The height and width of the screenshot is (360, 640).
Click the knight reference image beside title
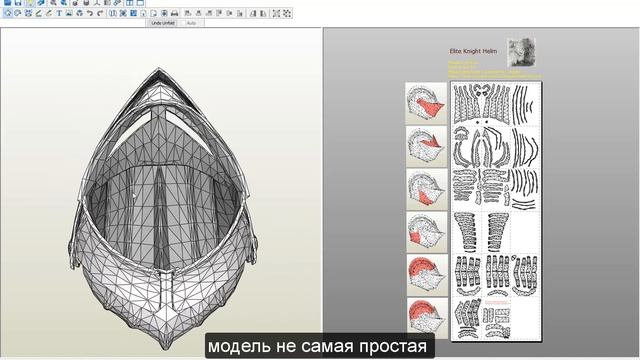pyautogui.click(x=521, y=52)
